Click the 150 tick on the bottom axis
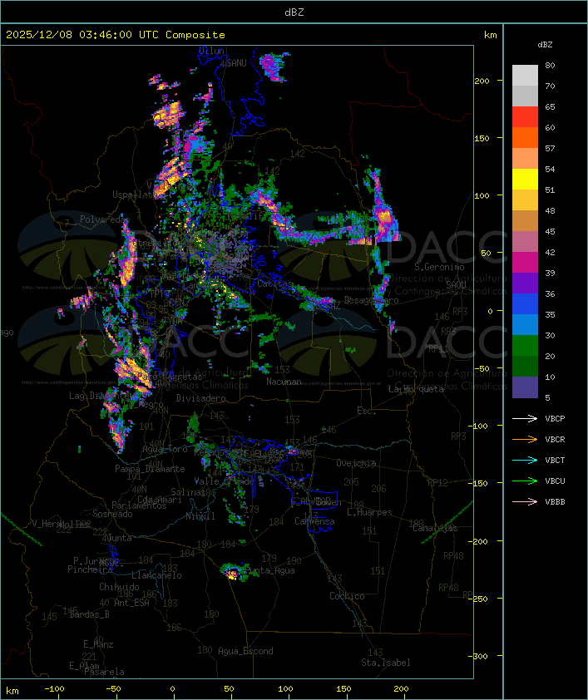This screenshot has height=700, width=588. coord(343,689)
